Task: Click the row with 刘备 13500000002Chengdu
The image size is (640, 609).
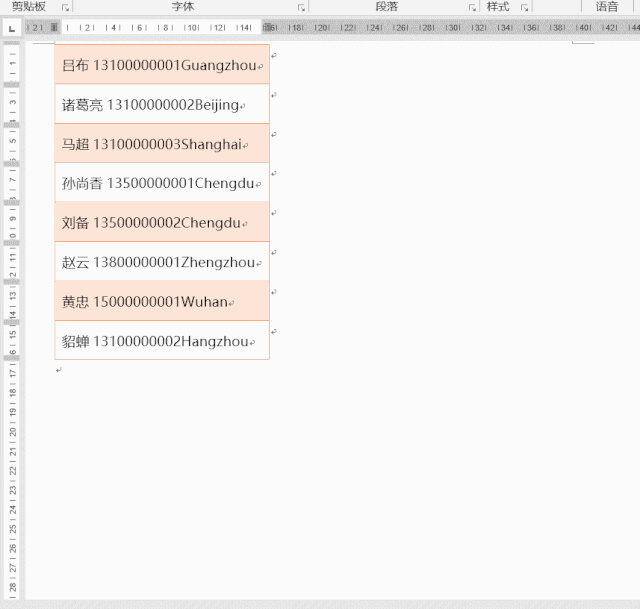Action: point(162,222)
